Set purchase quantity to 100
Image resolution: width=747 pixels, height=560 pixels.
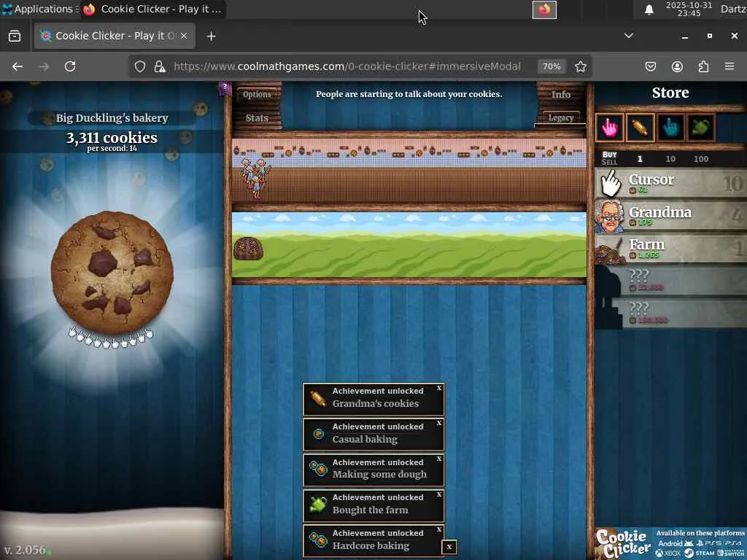point(701,158)
